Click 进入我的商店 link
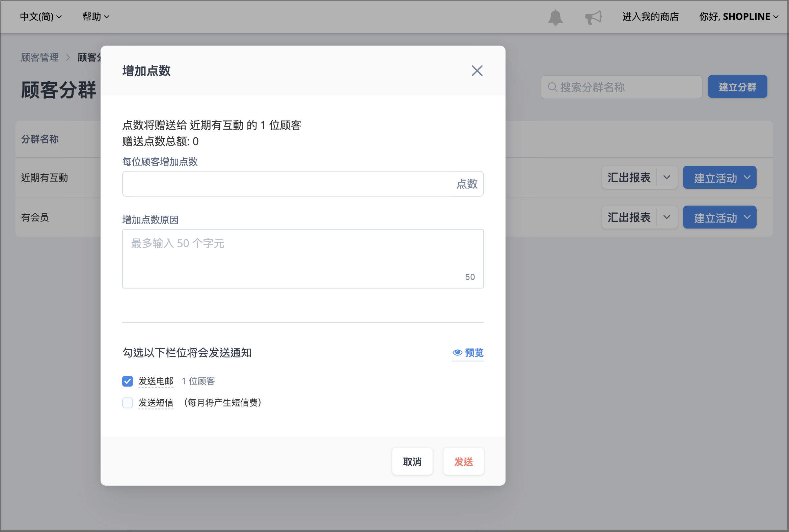This screenshot has height=532, width=789. (x=650, y=17)
